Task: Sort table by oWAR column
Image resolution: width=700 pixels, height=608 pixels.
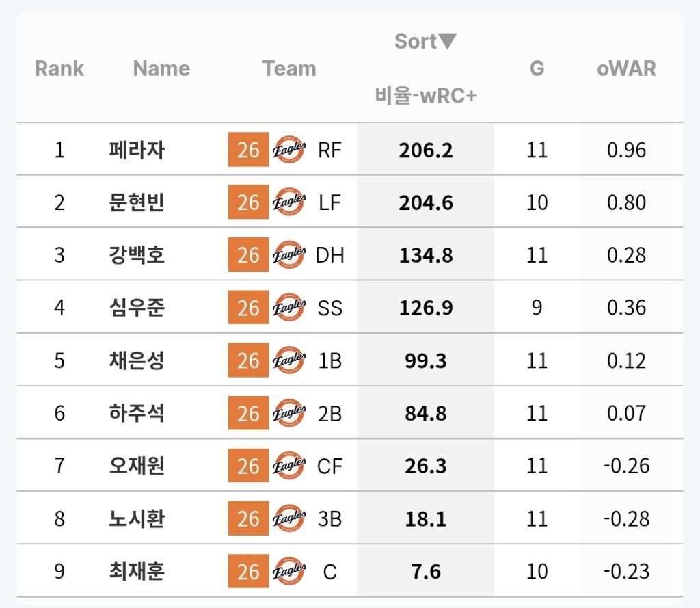Action: pos(625,68)
